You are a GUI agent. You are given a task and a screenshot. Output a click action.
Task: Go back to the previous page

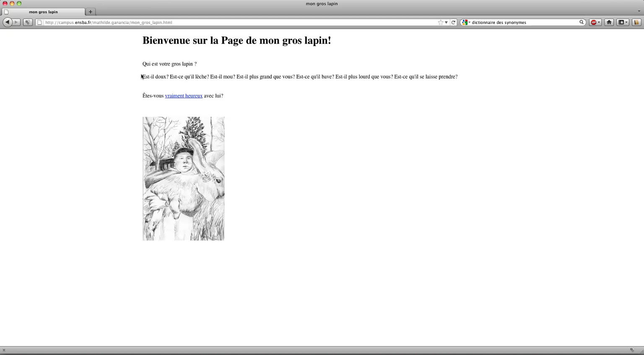(7, 22)
